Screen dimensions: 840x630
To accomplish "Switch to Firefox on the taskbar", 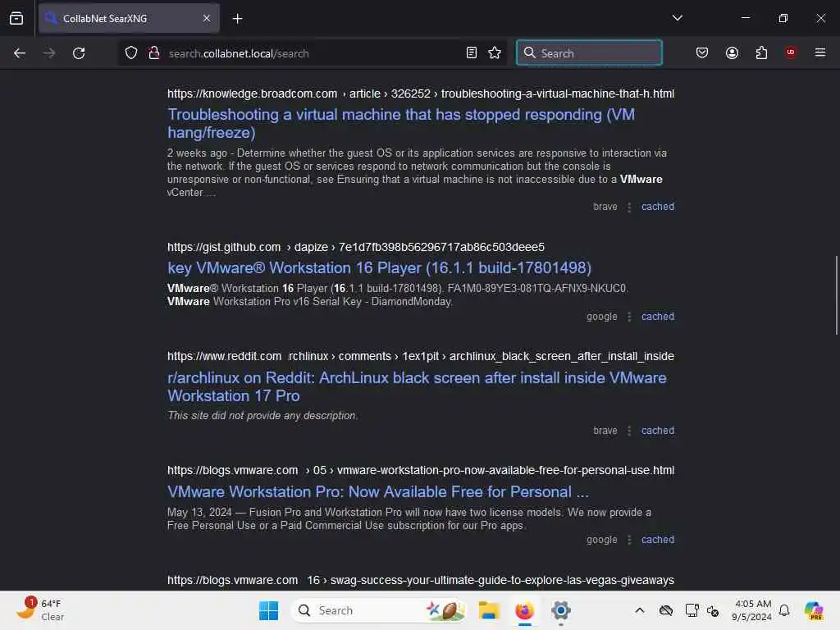I will 524,610.
